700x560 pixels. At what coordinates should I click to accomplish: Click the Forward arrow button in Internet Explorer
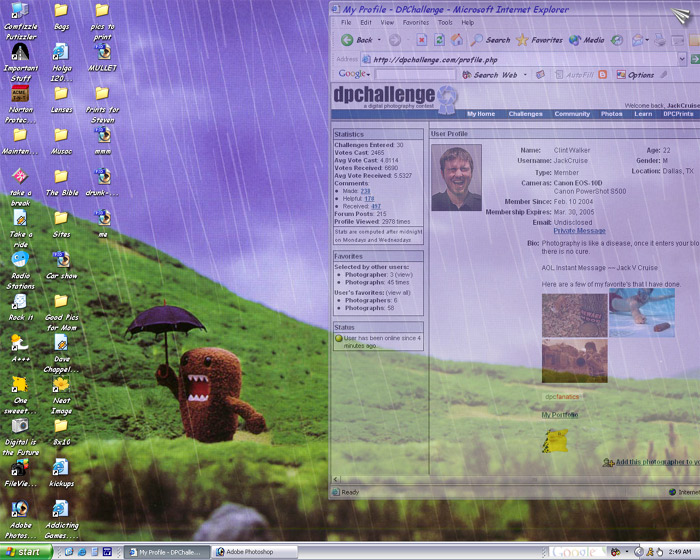[x=395, y=40]
